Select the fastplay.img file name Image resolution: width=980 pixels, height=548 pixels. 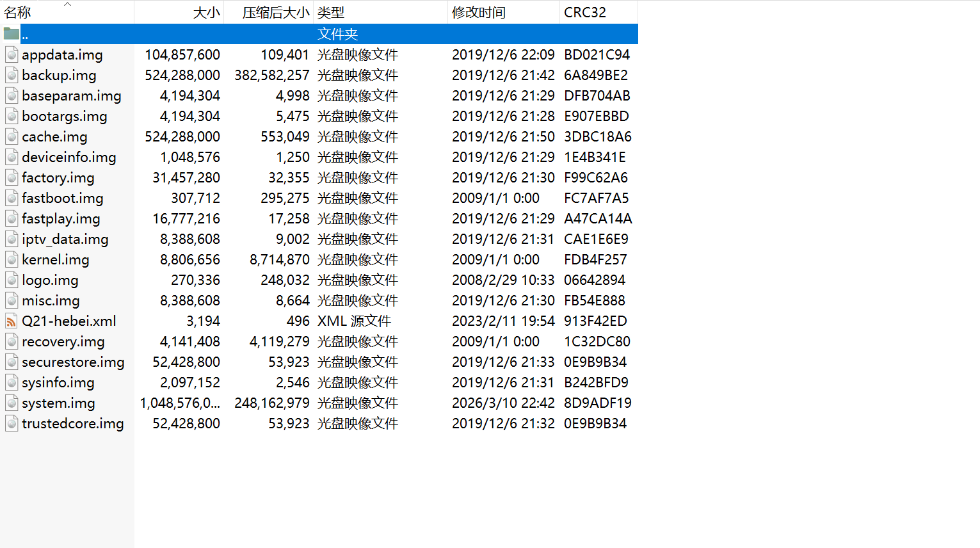[61, 218]
